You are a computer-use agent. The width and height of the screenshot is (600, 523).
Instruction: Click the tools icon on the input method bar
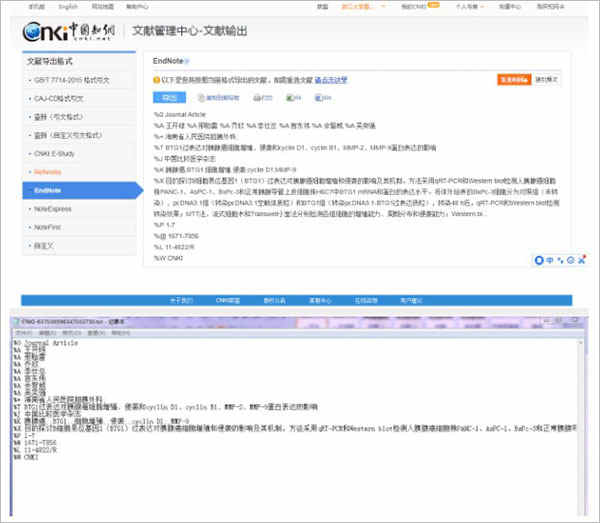pyautogui.click(x=582, y=260)
